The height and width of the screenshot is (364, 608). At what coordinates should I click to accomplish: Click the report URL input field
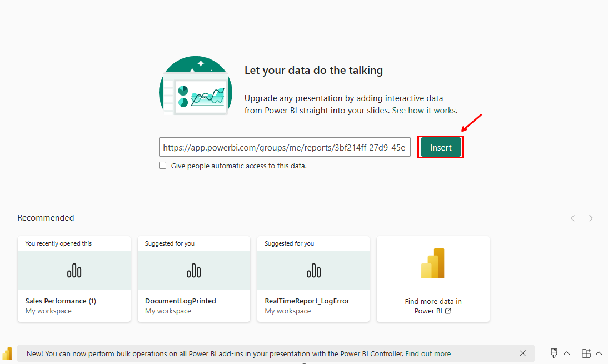(285, 147)
